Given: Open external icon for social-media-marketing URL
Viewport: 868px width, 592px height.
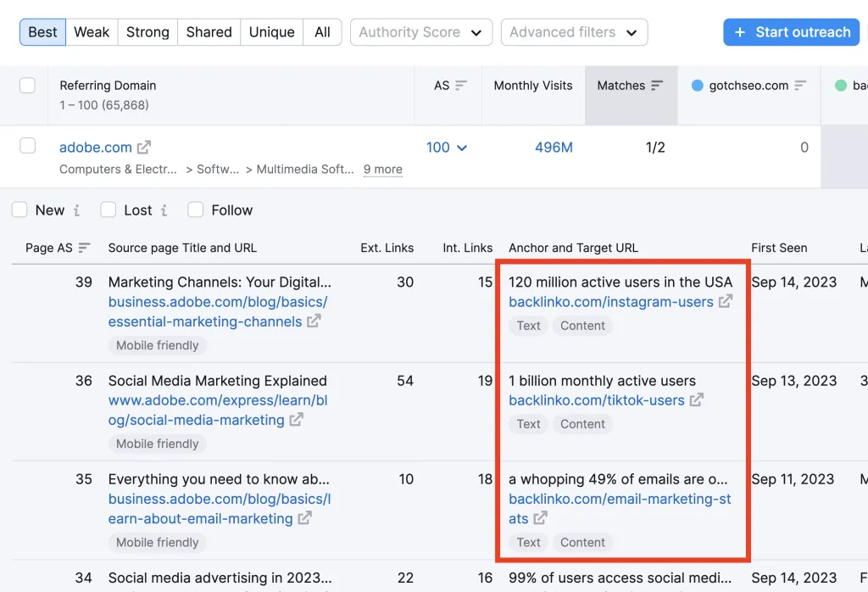Looking at the screenshot, I should click(x=296, y=419).
